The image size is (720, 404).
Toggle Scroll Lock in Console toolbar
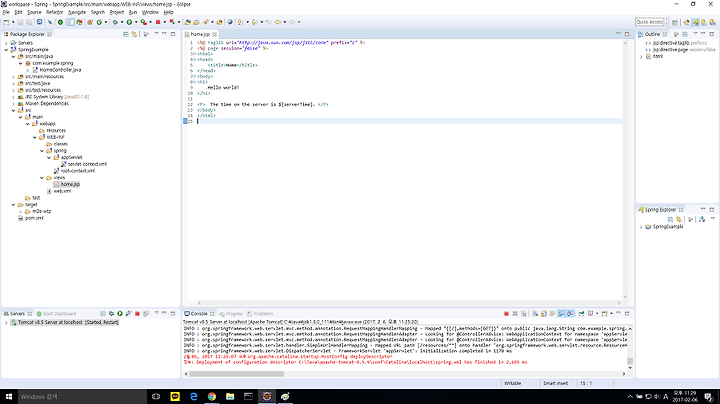[544, 314]
